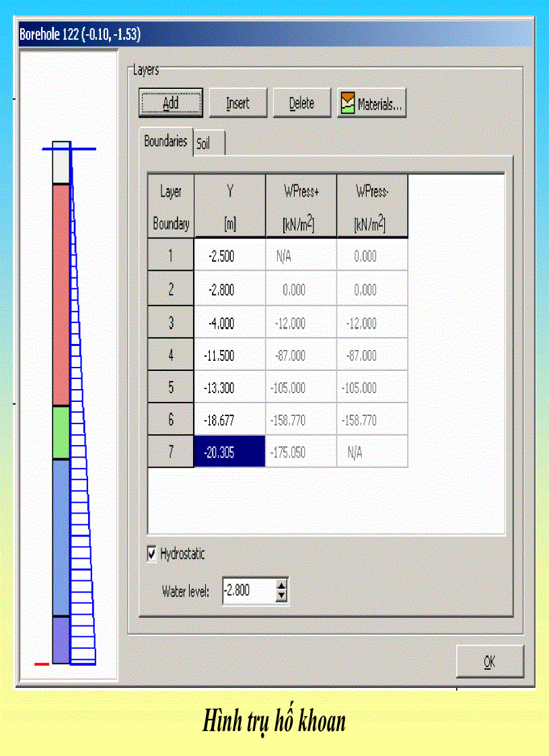This screenshot has height=756, width=549.
Task: Click the Delete button
Action: coord(301,102)
